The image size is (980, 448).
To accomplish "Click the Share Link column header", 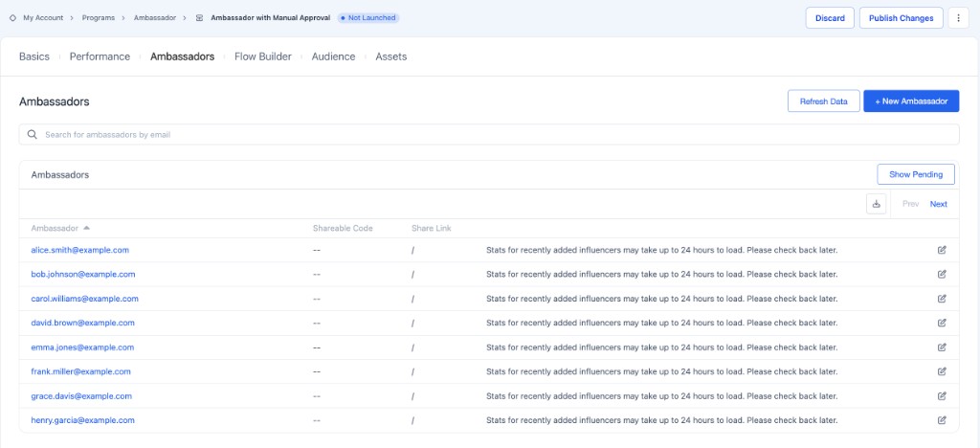I will (432, 229).
